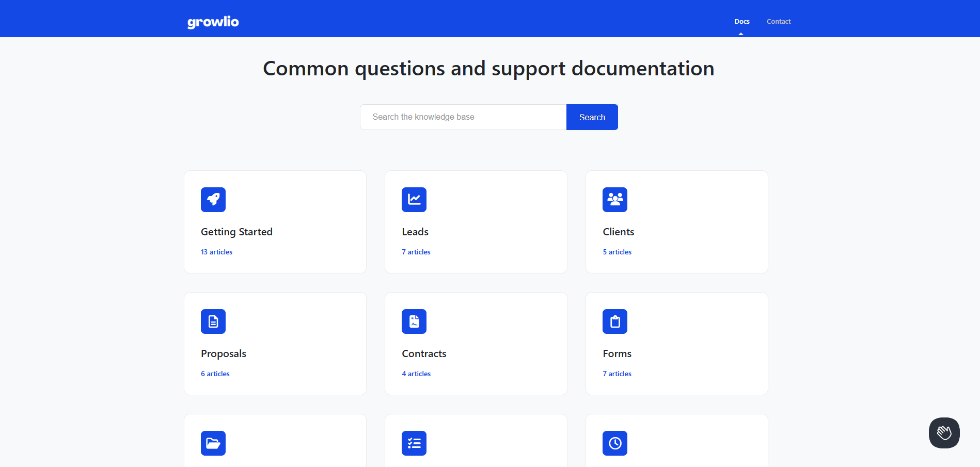
Task: Open the waving hand chat widget
Action: pyautogui.click(x=944, y=432)
